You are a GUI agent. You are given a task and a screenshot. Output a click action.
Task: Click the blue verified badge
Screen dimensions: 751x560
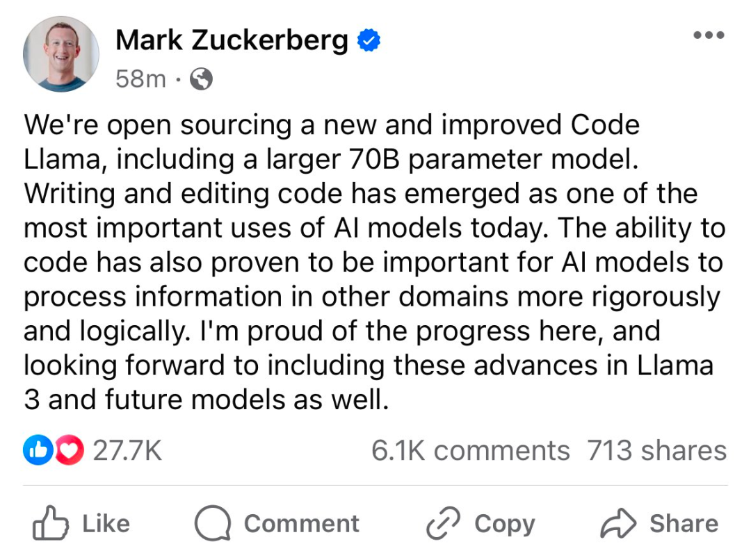coord(369,41)
